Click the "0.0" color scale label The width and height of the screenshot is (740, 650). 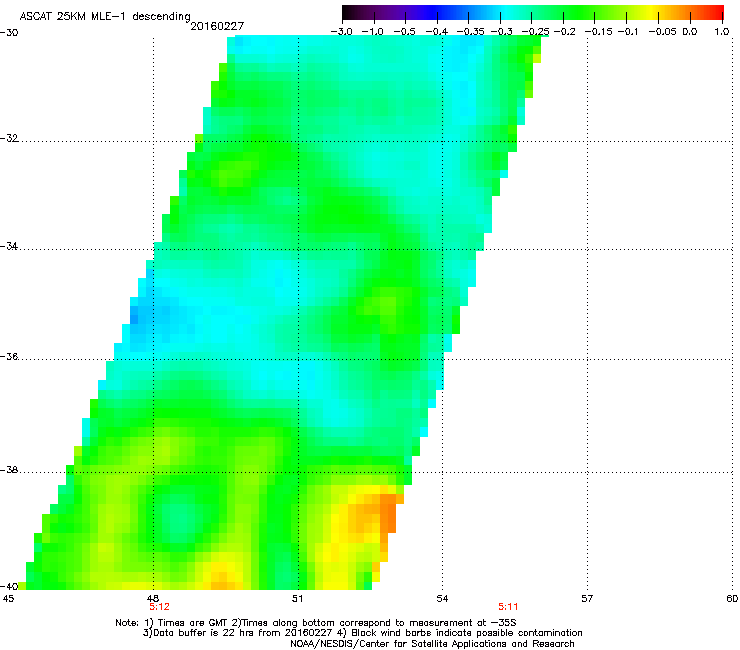[690, 32]
